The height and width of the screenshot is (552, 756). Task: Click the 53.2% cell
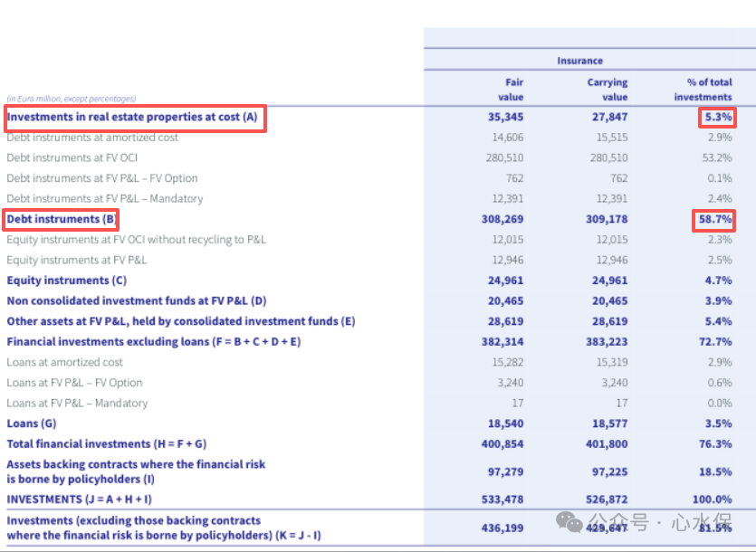(x=717, y=158)
